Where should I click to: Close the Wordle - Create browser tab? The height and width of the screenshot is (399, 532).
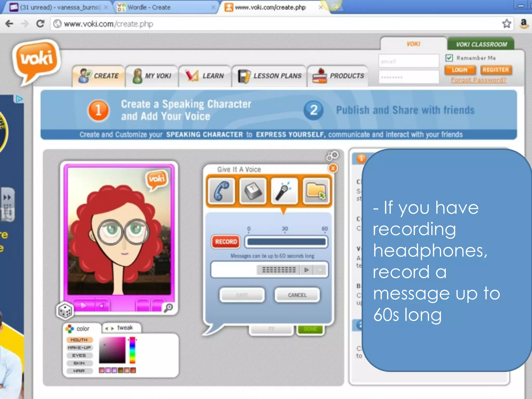[213, 7]
